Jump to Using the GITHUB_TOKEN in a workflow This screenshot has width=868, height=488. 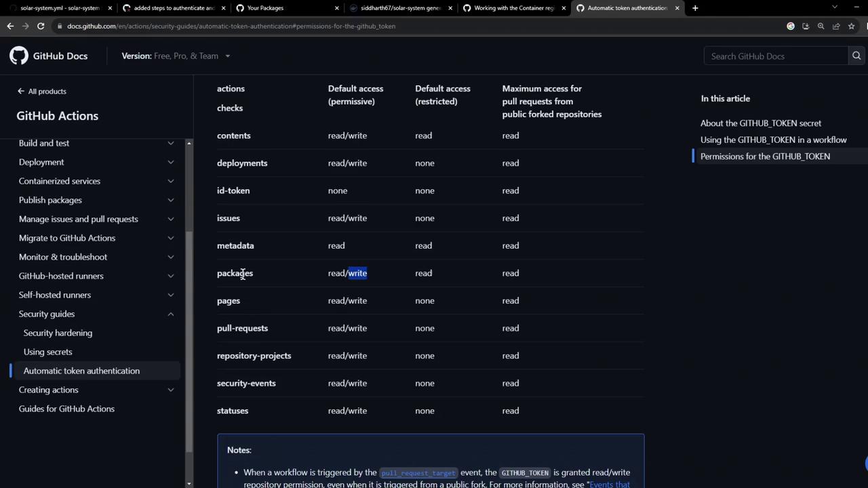pos(774,140)
